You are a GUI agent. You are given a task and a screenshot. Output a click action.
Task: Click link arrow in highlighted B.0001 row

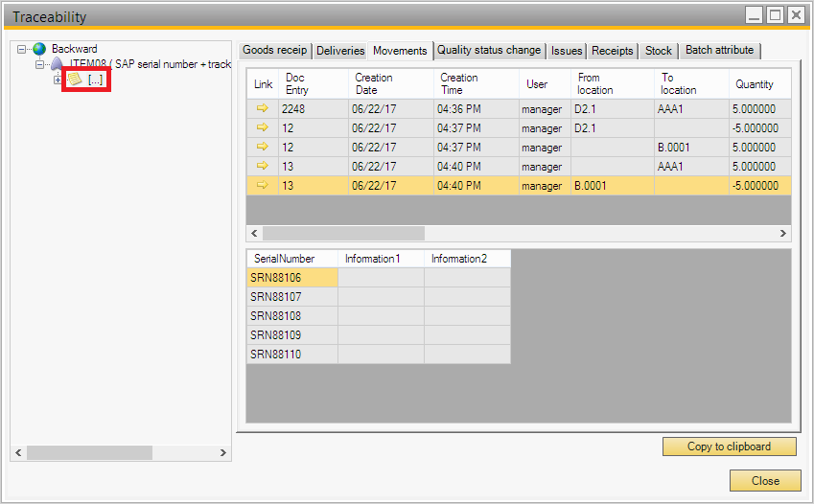(x=262, y=185)
